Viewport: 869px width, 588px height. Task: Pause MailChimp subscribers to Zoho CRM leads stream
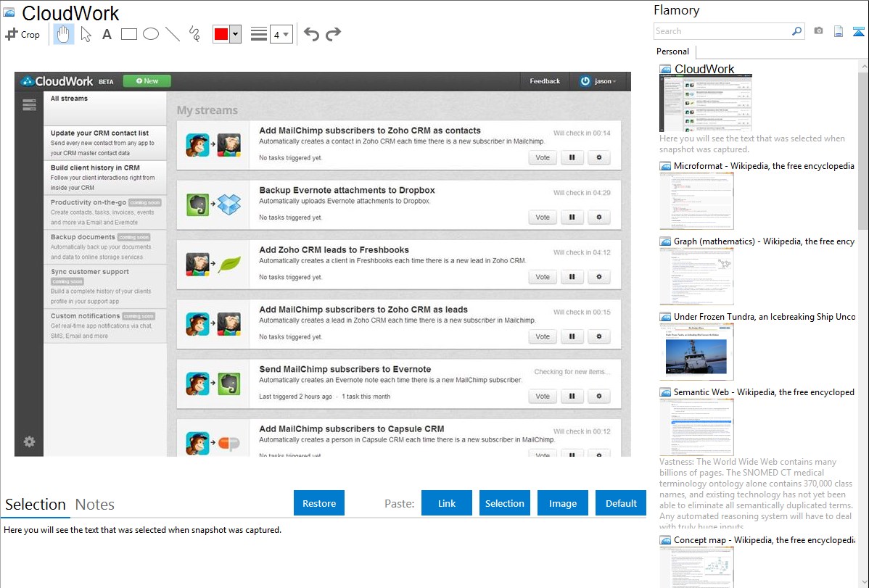click(x=572, y=336)
